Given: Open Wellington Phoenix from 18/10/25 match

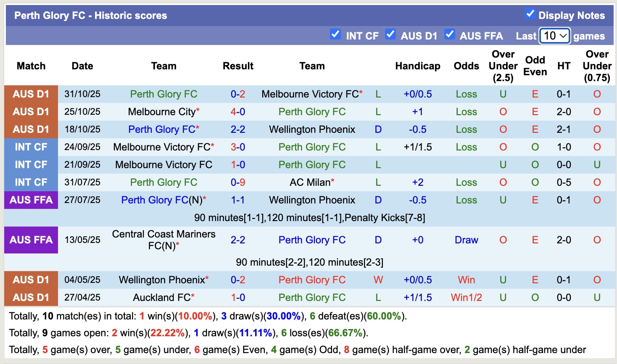Looking at the screenshot, I should pos(312,129).
